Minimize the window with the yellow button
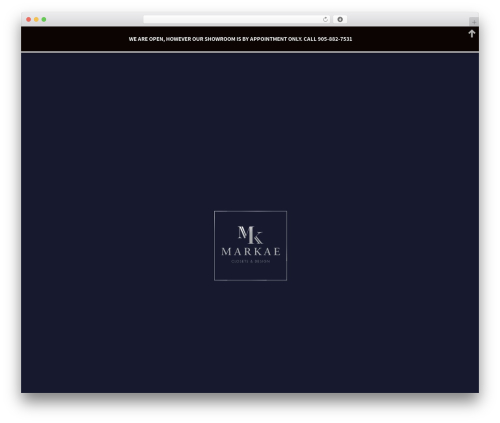The image size is (500, 423). [x=36, y=20]
